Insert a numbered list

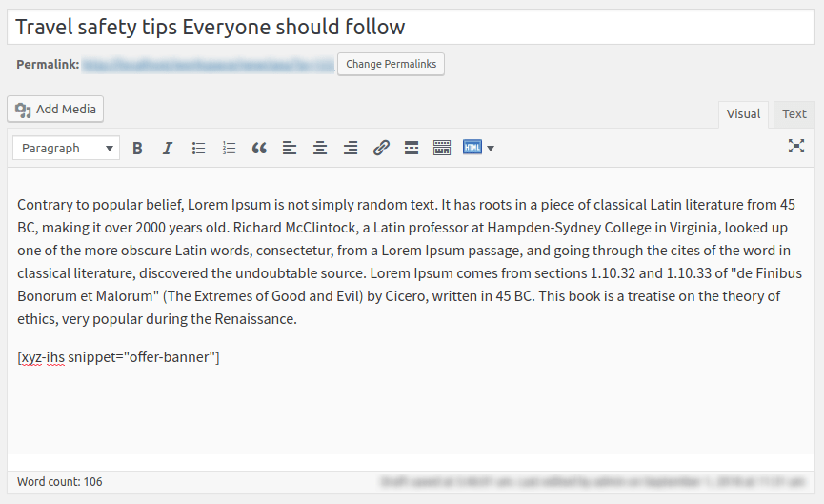(x=229, y=149)
